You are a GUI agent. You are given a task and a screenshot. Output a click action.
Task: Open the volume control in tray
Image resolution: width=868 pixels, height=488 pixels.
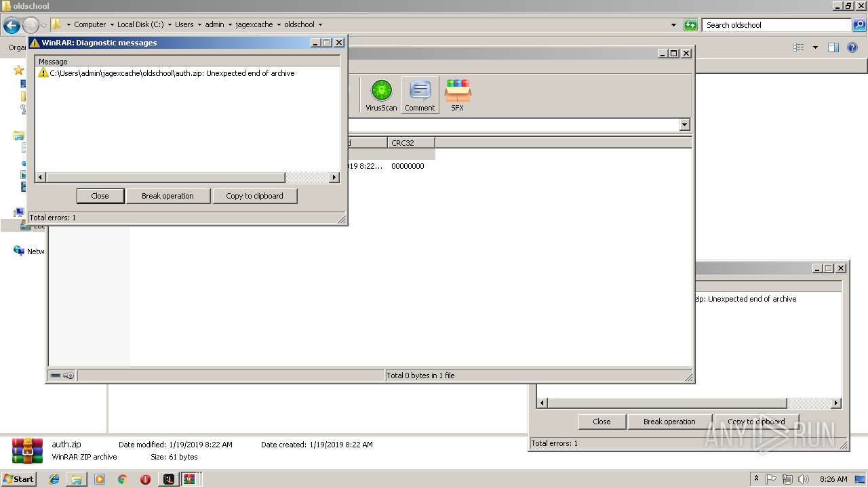(804, 479)
